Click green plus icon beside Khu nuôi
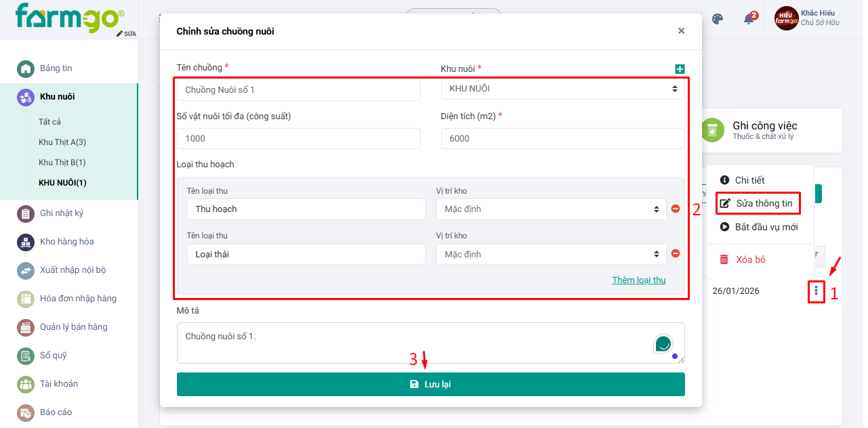The image size is (868, 428). tap(680, 69)
